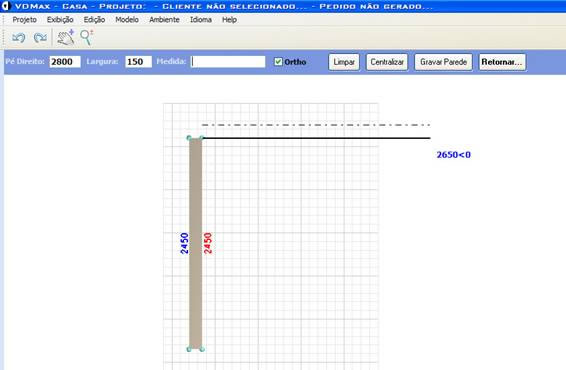Click the redo arrow icon
The image size is (566, 370).
tap(40, 38)
